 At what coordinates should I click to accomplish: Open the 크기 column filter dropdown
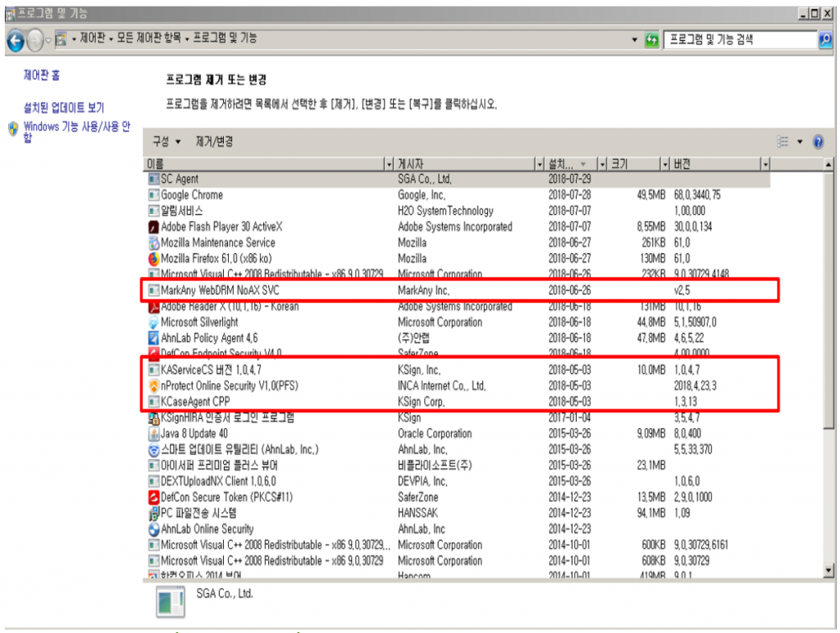[664, 164]
